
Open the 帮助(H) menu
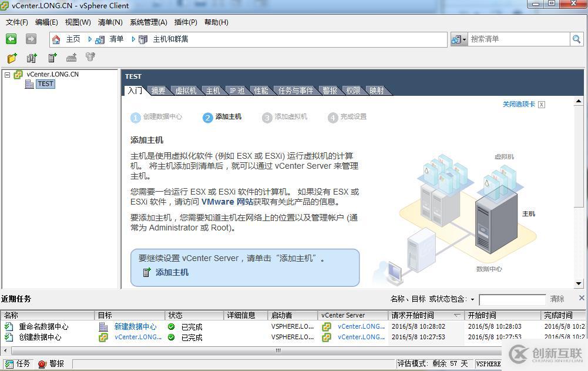pos(216,22)
